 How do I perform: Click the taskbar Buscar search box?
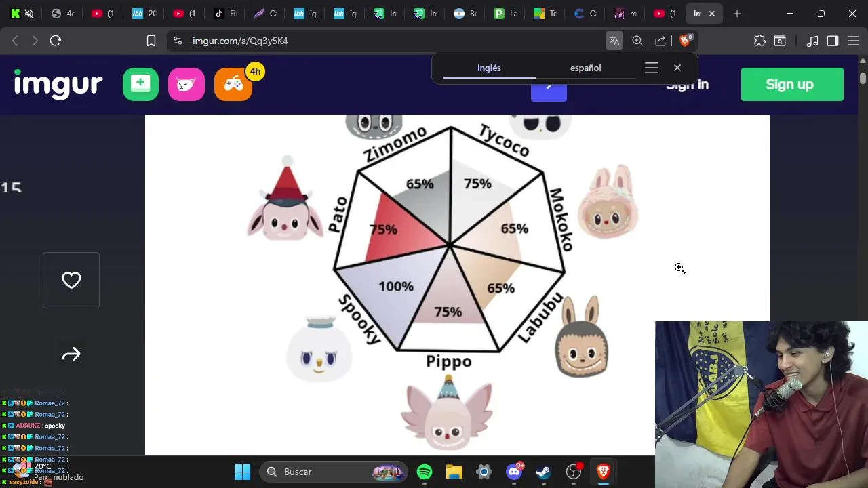(x=334, y=472)
